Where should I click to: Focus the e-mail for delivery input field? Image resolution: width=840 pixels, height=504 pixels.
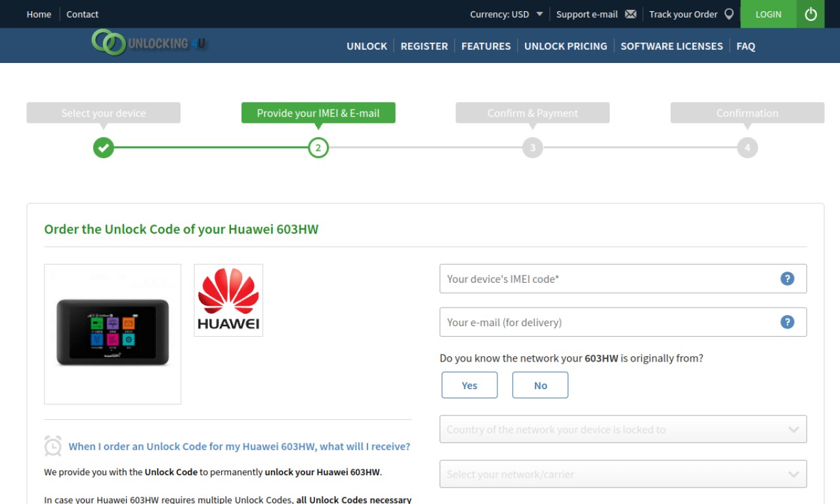(623, 322)
